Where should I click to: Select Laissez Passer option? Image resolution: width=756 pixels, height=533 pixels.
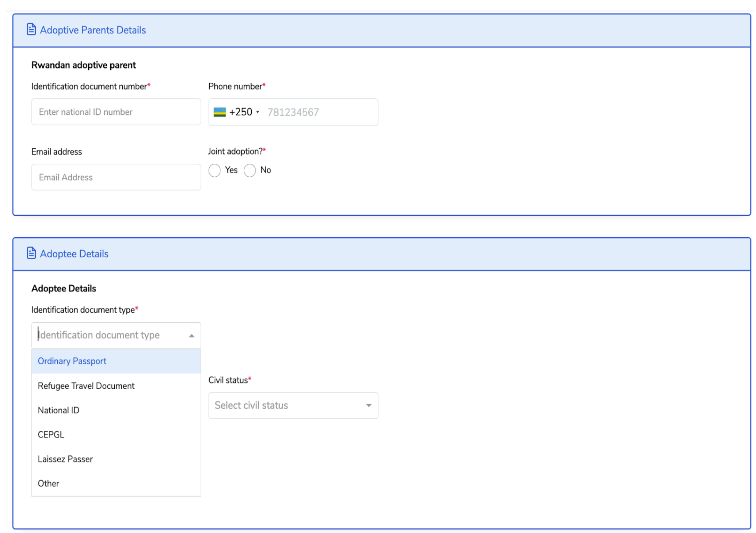click(65, 459)
